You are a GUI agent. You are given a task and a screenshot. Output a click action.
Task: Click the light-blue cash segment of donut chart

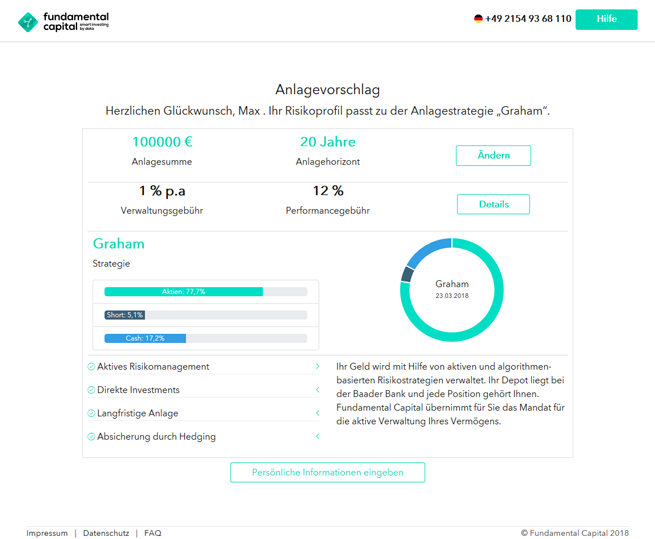click(x=429, y=251)
